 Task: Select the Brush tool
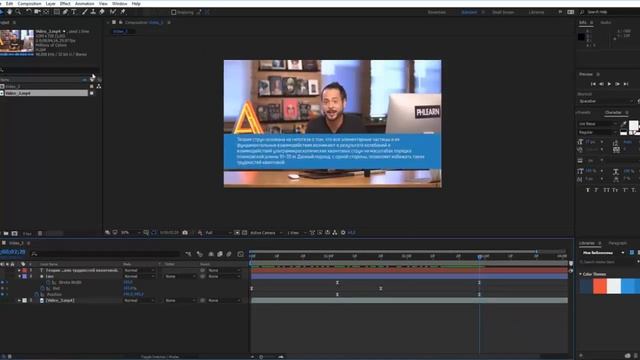click(84, 12)
